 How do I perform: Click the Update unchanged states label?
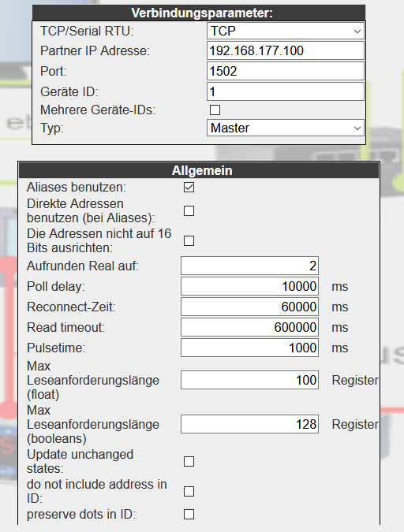click(x=80, y=461)
